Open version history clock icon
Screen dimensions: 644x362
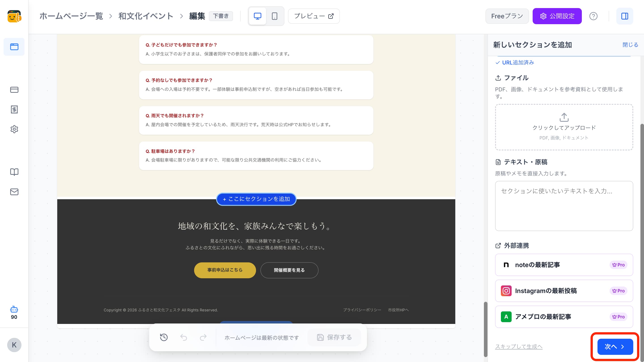[164, 337]
